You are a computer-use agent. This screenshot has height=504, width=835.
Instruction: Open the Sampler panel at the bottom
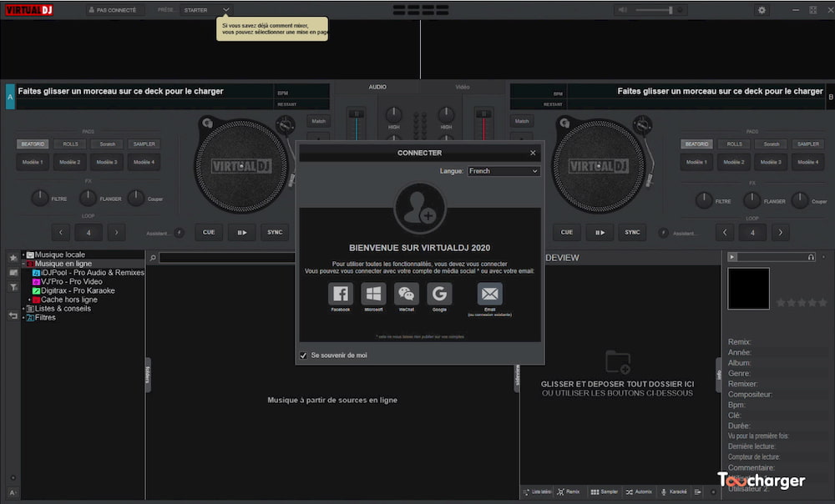tap(603, 491)
